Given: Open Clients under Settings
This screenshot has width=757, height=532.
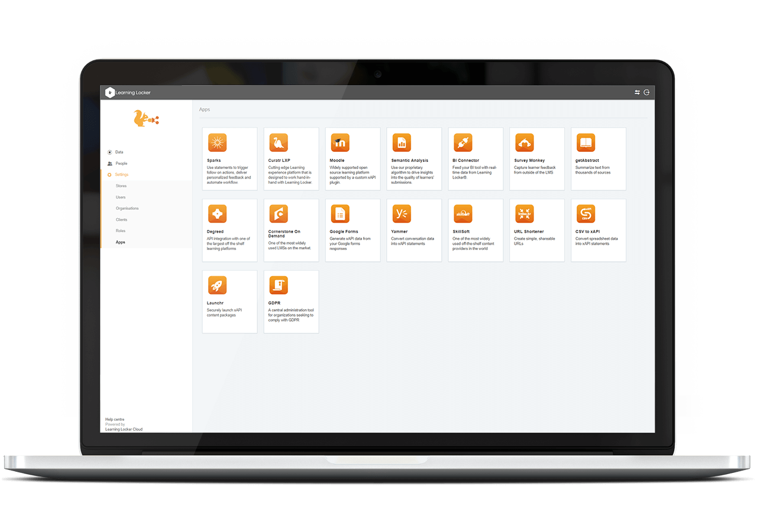Looking at the screenshot, I should (x=122, y=220).
